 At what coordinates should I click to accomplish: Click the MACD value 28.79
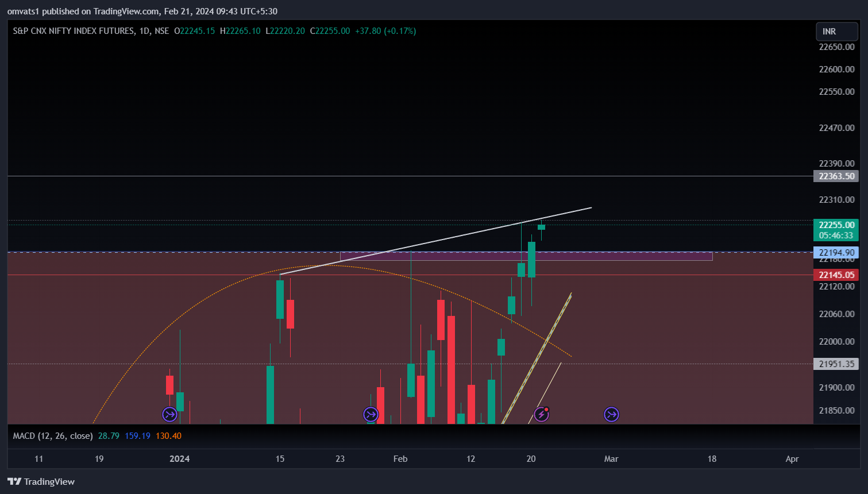tap(109, 436)
